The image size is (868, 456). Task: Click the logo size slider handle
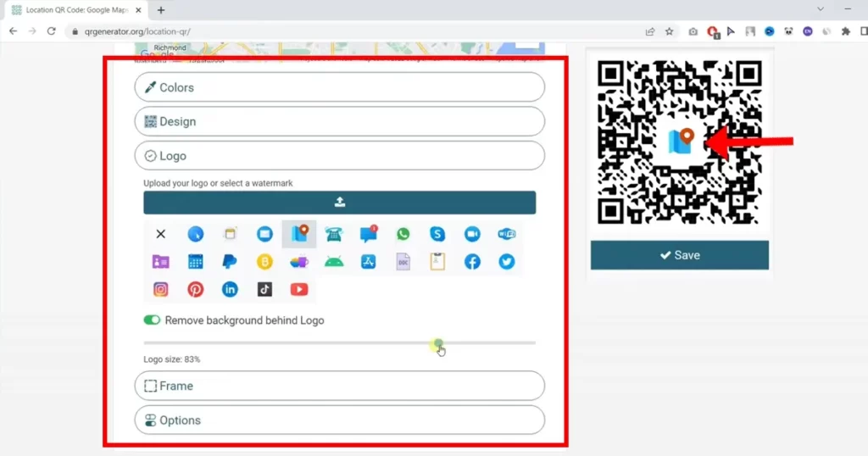pyautogui.click(x=438, y=343)
